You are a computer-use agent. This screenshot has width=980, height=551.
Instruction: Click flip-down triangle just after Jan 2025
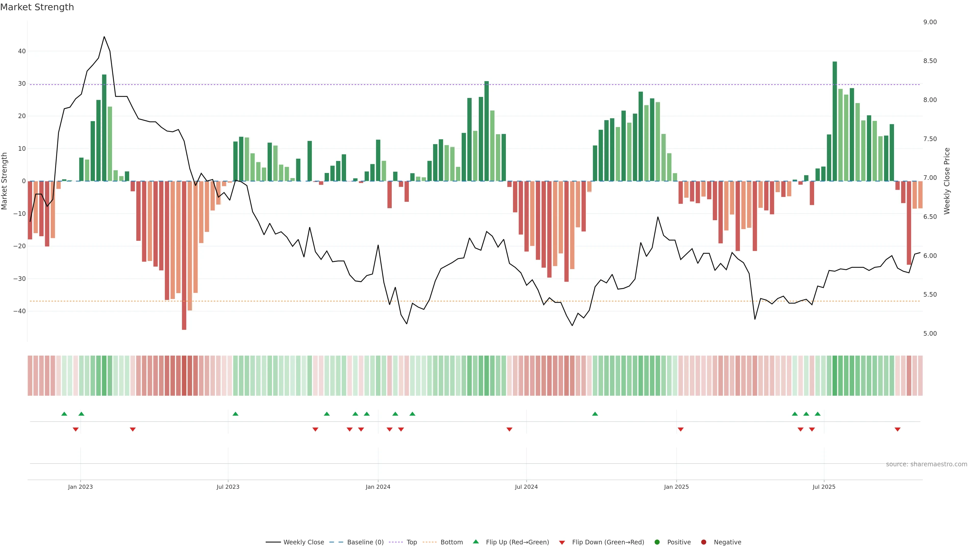(x=681, y=429)
